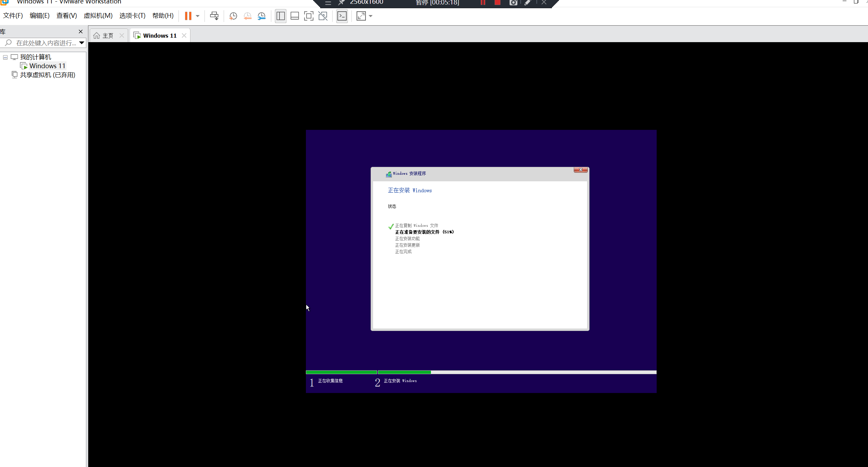Click Send Ctrl+Alt+Del toolbar icon
The width and height of the screenshot is (868, 467).
point(214,16)
